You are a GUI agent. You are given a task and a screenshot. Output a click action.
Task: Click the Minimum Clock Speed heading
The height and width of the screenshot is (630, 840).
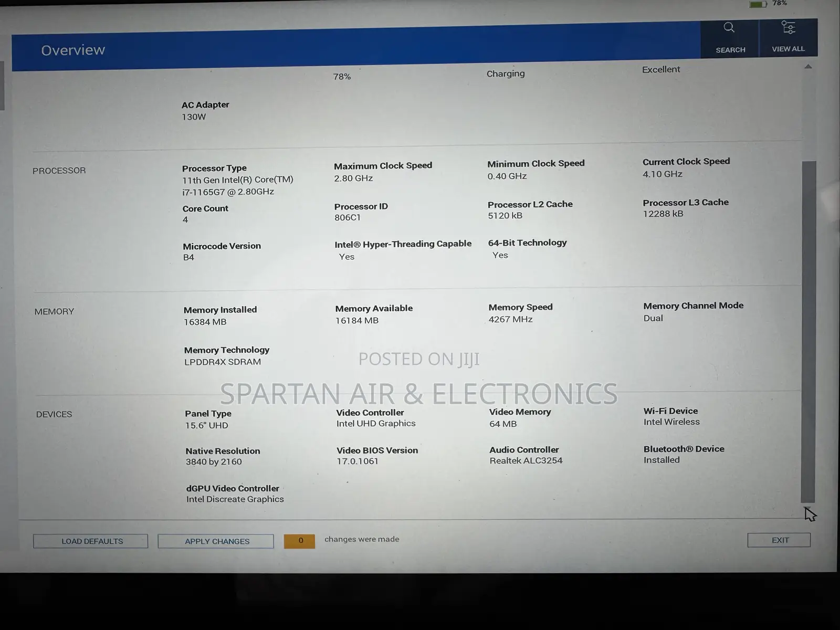[535, 164]
